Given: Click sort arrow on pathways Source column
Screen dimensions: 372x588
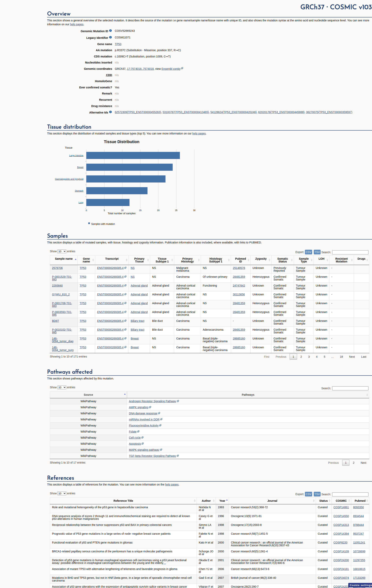Looking at the screenshot, I should (x=125, y=394).
